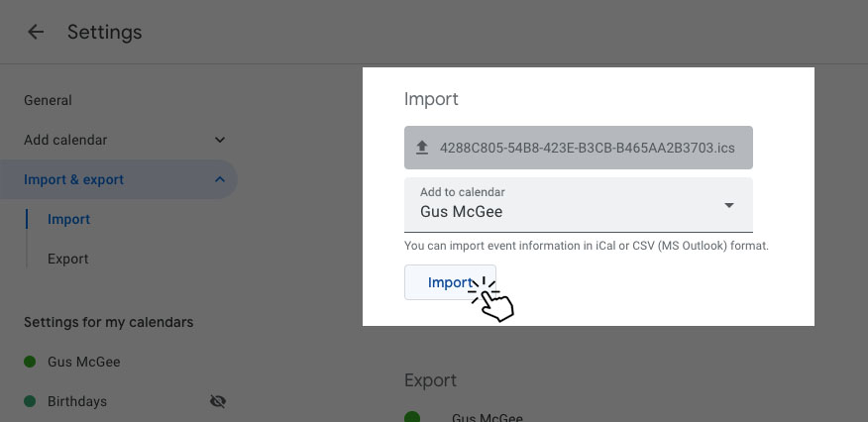Click green calendar dot under Export heading
Screen dimensions: 868x422
tap(412, 417)
